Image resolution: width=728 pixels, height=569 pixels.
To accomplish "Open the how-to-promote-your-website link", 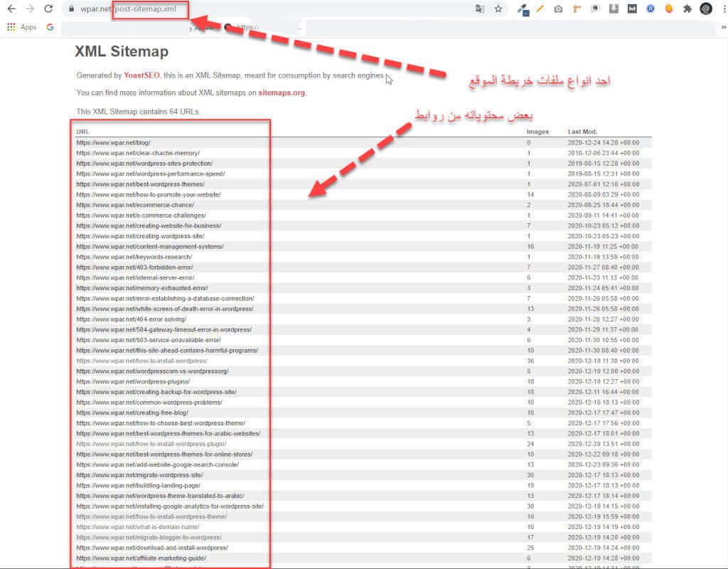I will 149,195.
